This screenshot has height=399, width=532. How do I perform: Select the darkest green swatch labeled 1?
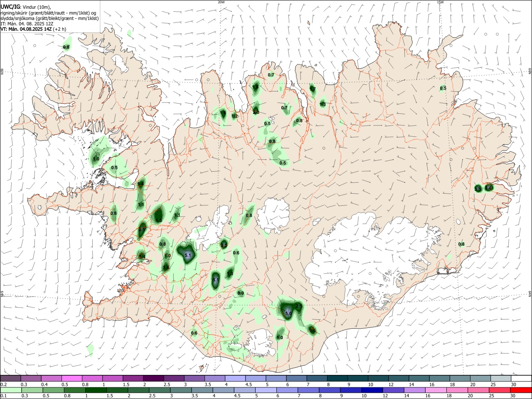point(96,390)
